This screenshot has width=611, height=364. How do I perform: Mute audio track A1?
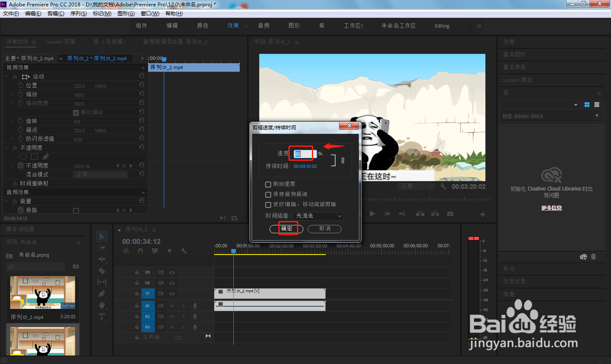172,306
